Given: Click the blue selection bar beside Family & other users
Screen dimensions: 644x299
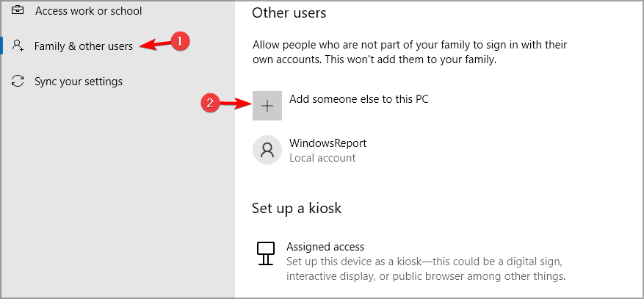Looking at the screenshot, I should (1, 46).
